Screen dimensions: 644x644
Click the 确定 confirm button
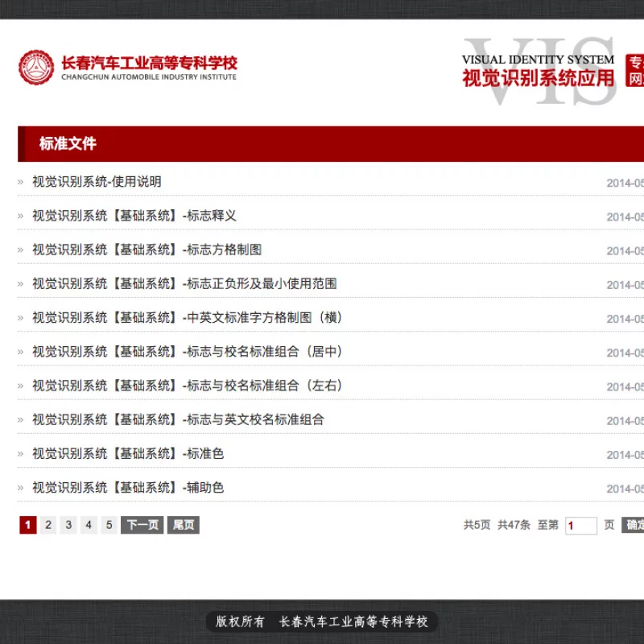click(635, 524)
